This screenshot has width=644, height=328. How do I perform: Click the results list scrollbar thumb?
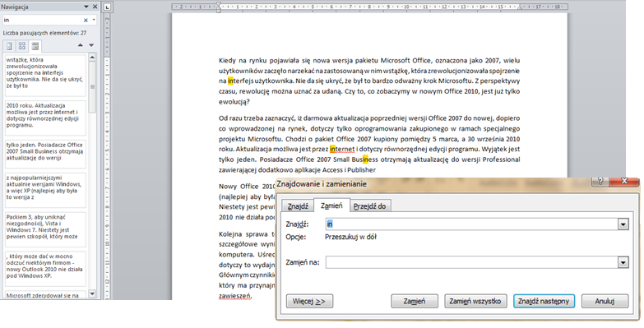tap(92, 87)
